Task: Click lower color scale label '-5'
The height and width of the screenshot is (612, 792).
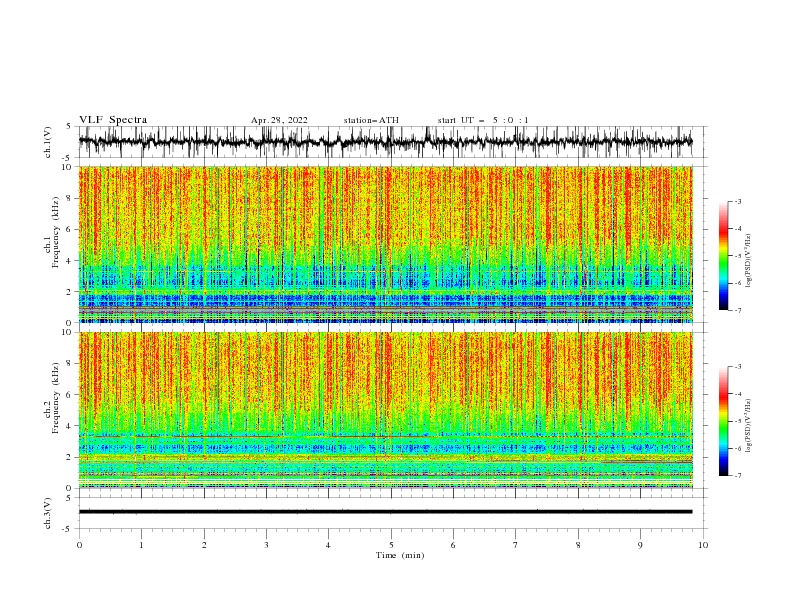Action: click(x=737, y=421)
